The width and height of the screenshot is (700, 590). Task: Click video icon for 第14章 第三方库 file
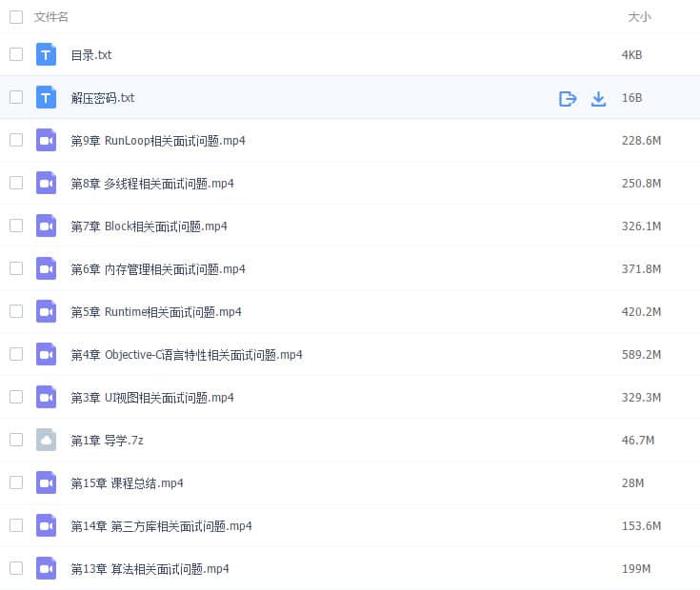46,525
